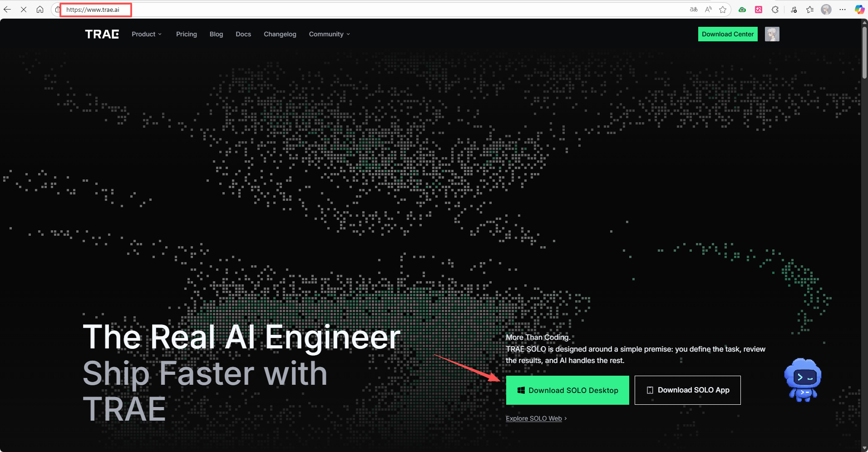The image size is (868, 452).
Task: Open the Favorites list panel
Action: pyautogui.click(x=810, y=10)
